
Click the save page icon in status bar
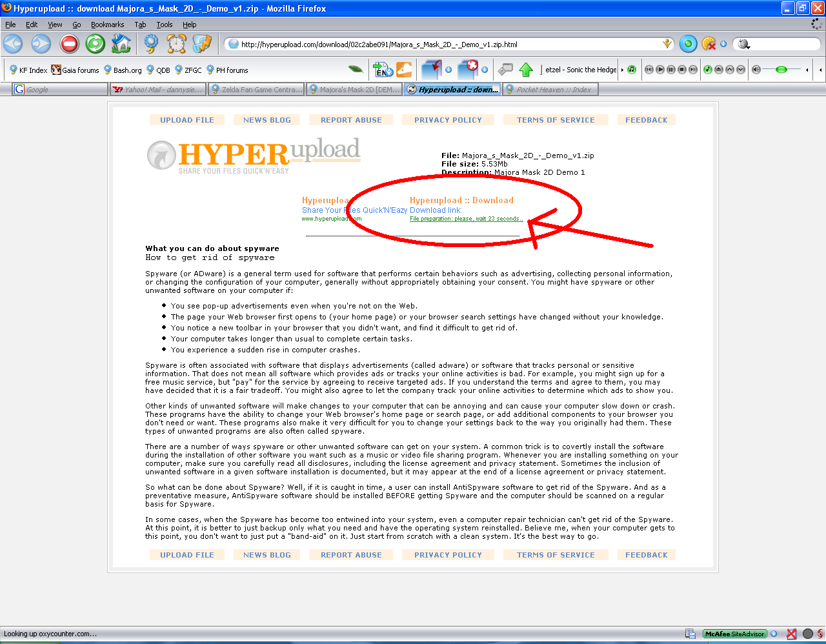690,634
